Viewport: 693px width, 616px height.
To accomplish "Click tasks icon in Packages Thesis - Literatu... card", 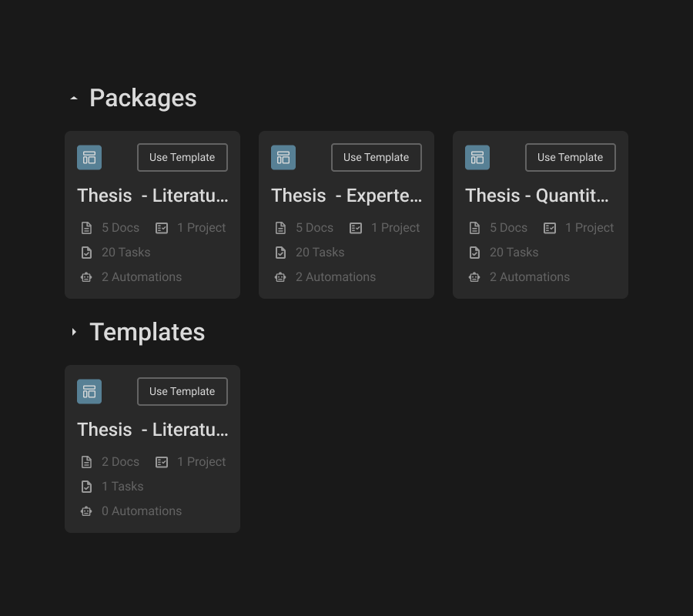I will pos(86,253).
